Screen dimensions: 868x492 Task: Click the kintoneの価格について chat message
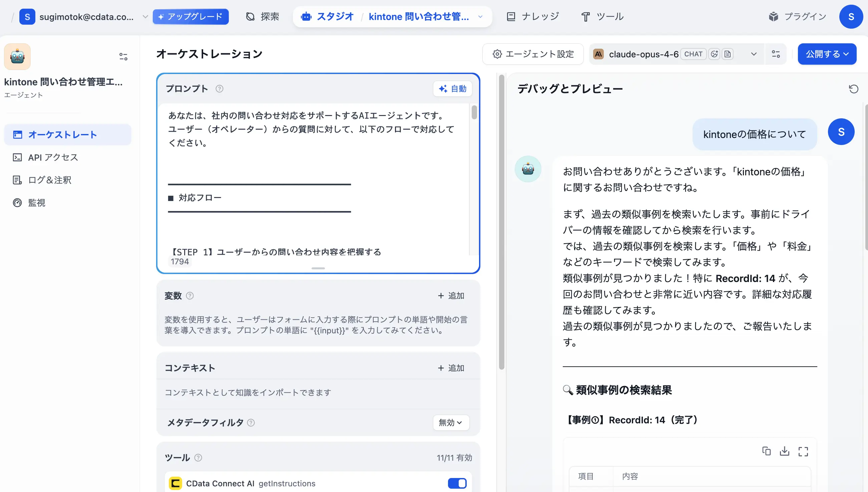pos(755,134)
